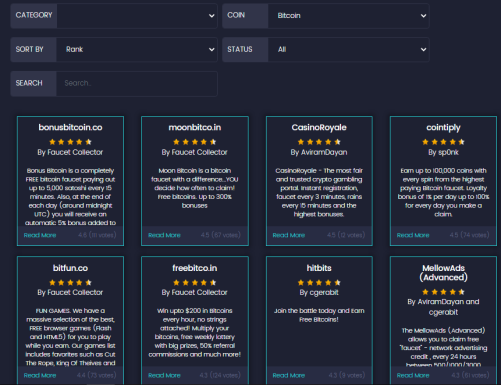The image size is (501, 385).
Task: Click the bitfun.co card title
Action: tap(70, 268)
